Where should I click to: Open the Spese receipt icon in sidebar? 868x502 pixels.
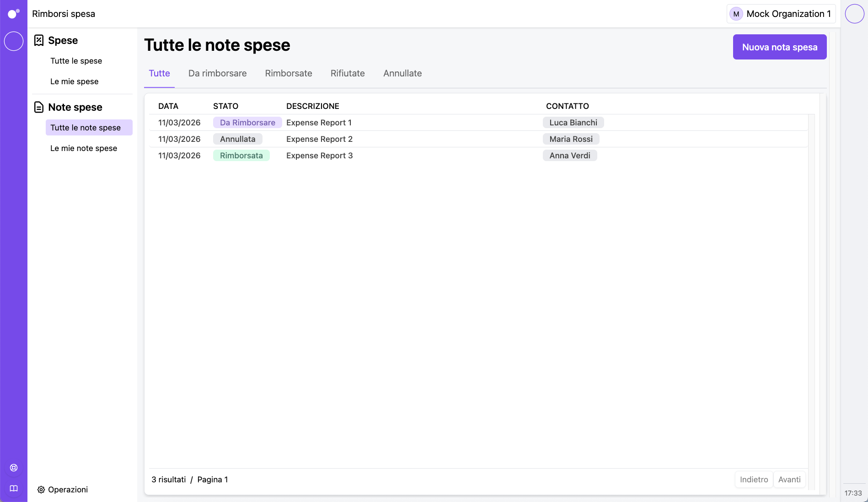[39, 40]
